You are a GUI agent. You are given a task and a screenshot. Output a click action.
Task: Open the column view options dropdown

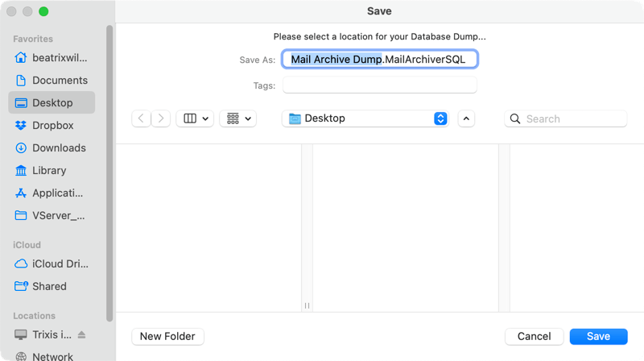pos(196,118)
